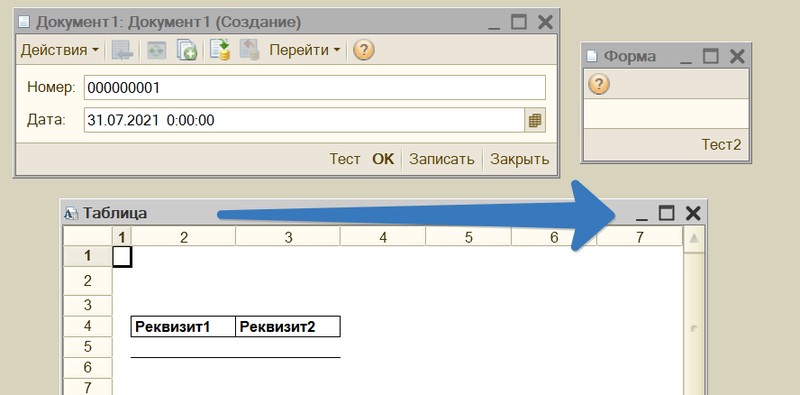Click the Реквизит2 cell
Viewport: 800px width, 395px height.
point(288,327)
